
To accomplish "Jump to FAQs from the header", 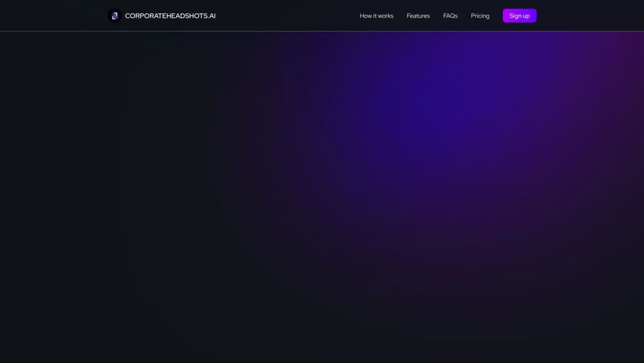I will click(450, 15).
